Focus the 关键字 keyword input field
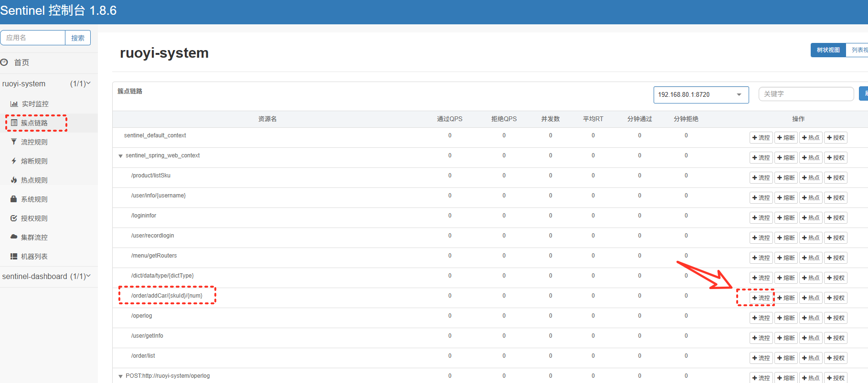The width and height of the screenshot is (868, 383). pos(806,94)
